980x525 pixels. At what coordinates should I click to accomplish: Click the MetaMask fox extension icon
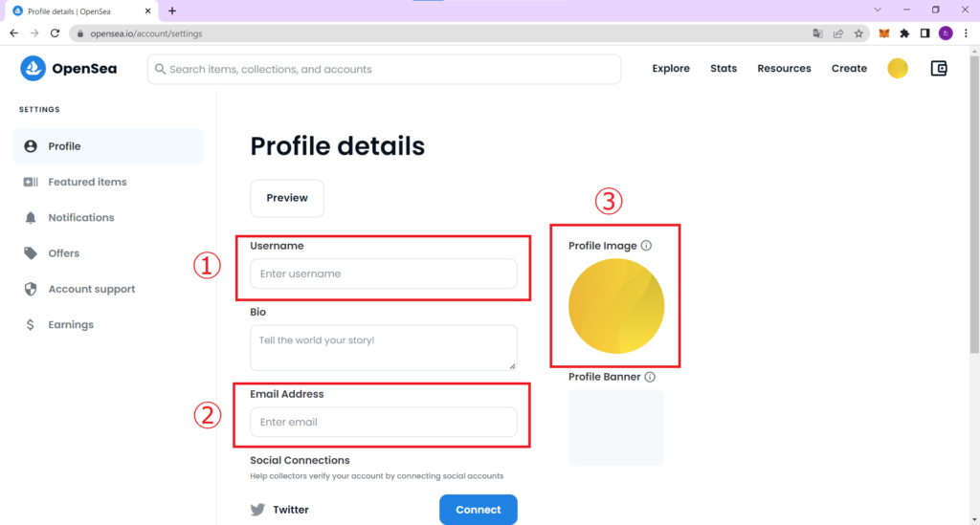pos(883,33)
